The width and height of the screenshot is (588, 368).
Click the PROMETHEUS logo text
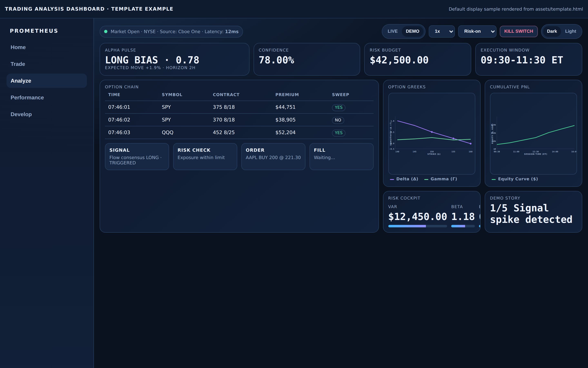coord(34,31)
